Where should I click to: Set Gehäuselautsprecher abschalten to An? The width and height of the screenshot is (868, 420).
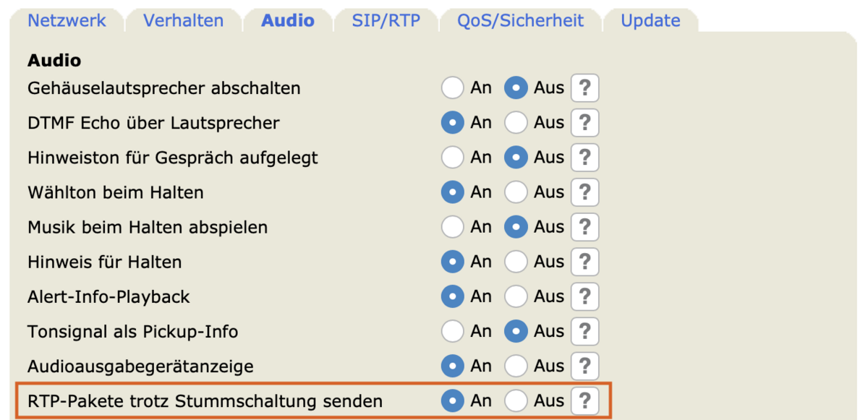tap(453, 88)
